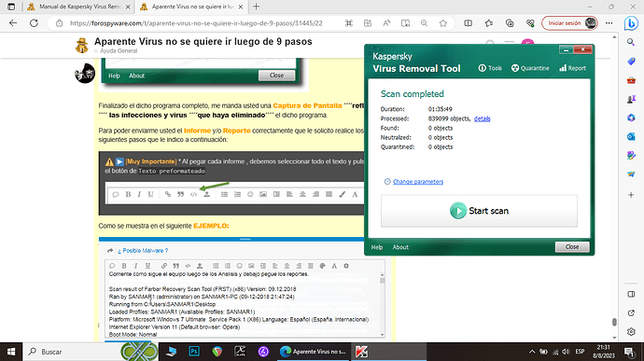The image size is (644, 361).
Task: Open Tools in Kaspersky Virus Removal Tool
Action: [490, 68]
